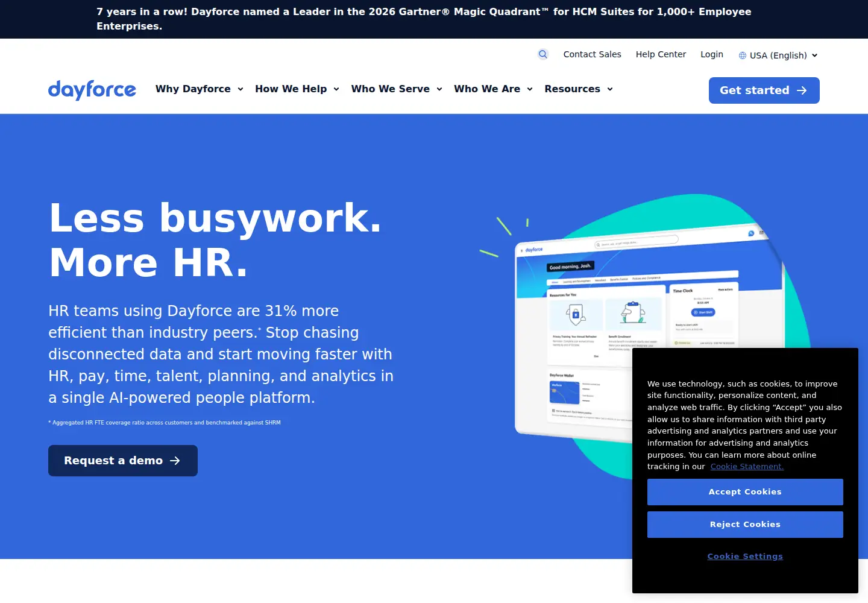Click the Login link
The height and width of the screenshot is (603, 868).
click(712, 54)
